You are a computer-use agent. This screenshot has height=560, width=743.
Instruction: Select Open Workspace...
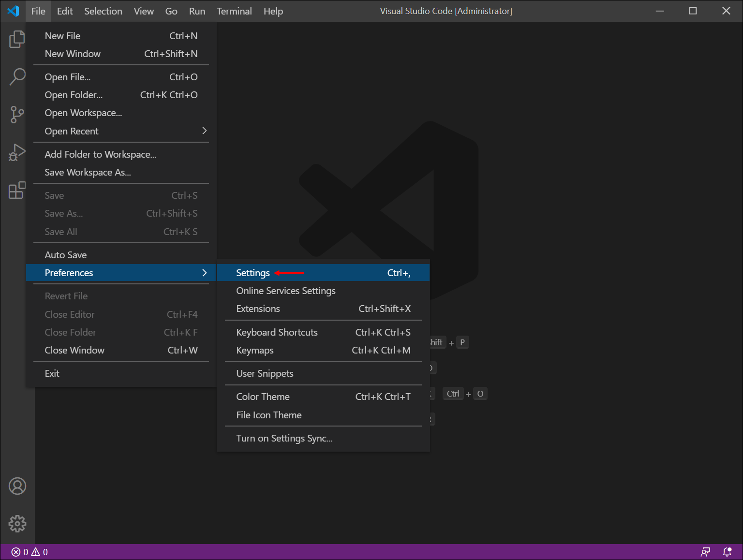(121, 113)
